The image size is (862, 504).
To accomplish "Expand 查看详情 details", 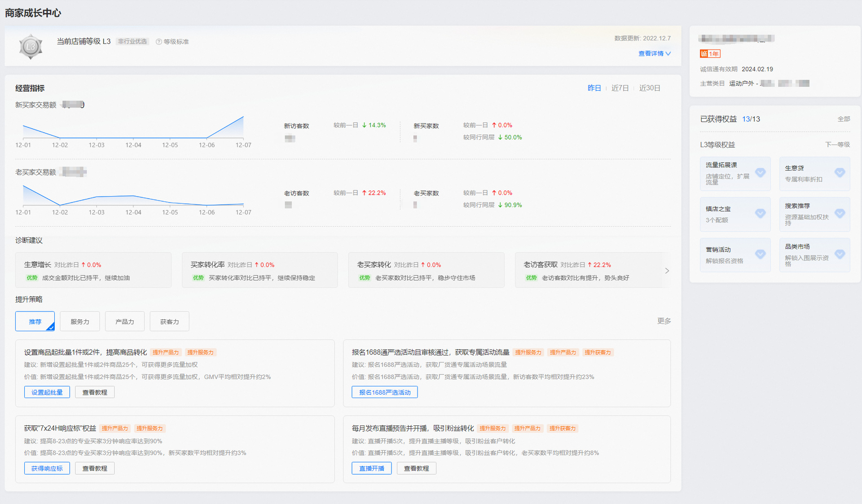I will pos(655,53).
